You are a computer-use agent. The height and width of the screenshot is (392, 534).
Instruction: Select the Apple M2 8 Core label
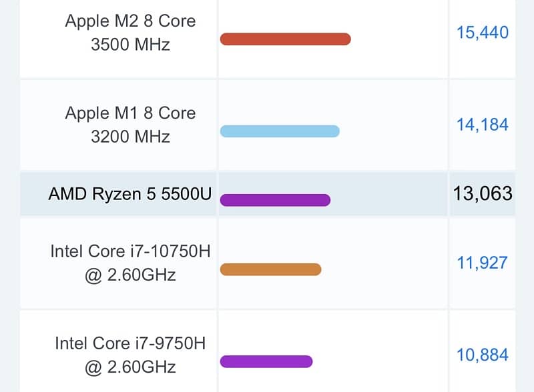pyautogui.click(x=130, y=20)
